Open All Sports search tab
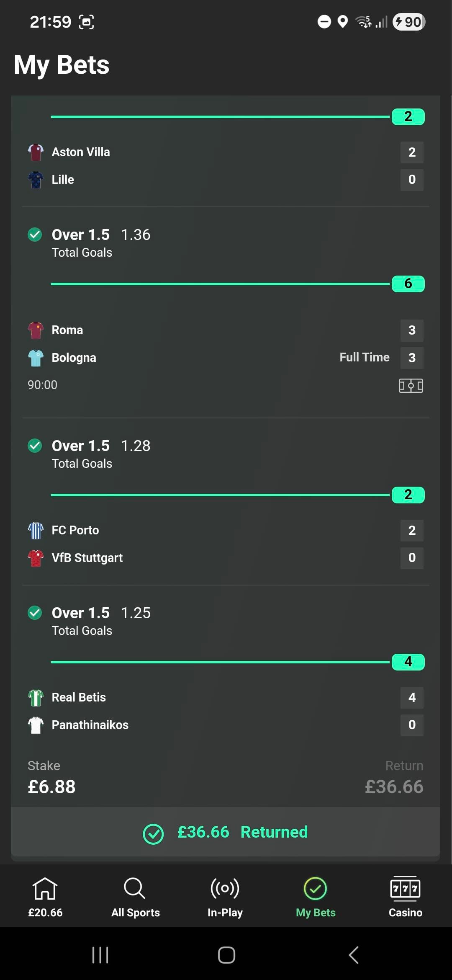The width and height of the screenshot is (452, 980). [135, 897]
